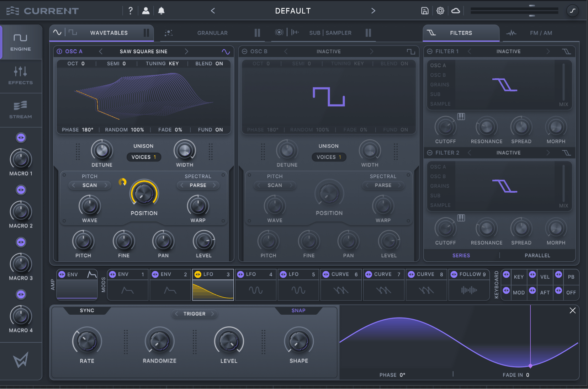Click the ENV 1 modulation assign icon
Viewport: 588px width, 389px height.
point(113,274)
